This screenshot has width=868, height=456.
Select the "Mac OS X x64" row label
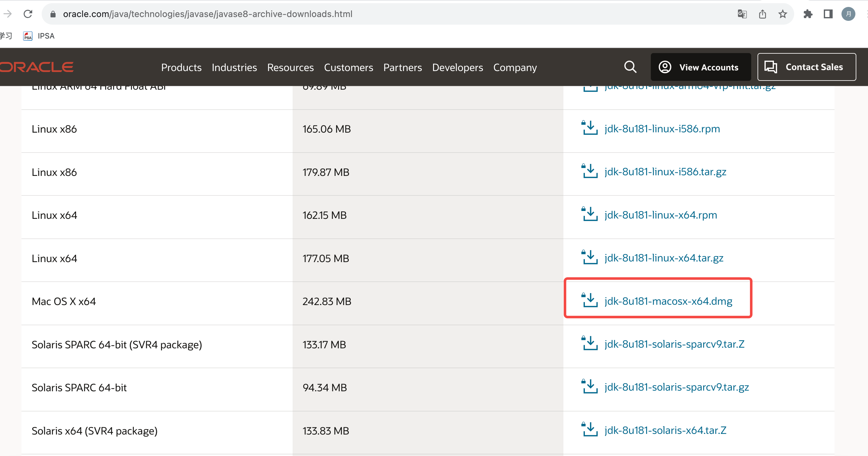64,301
